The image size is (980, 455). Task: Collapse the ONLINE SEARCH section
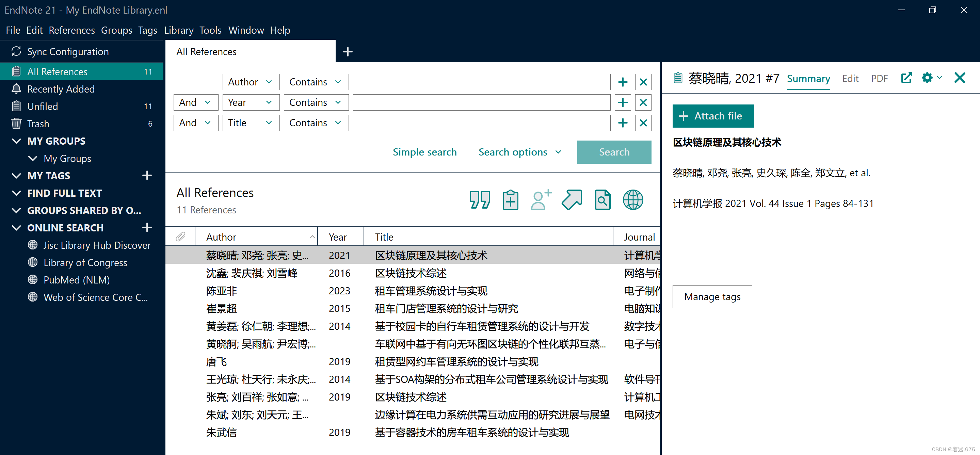pyautogui.click(x=16, y=228)
